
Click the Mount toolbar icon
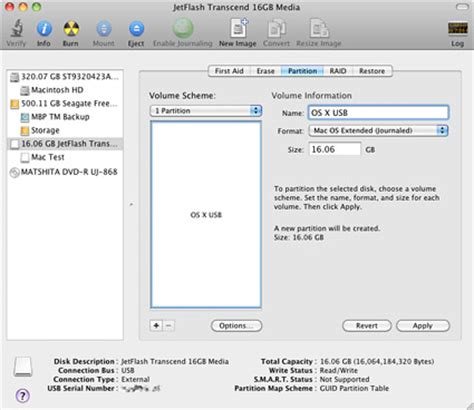pyautogui.click(x=104, y=29)
